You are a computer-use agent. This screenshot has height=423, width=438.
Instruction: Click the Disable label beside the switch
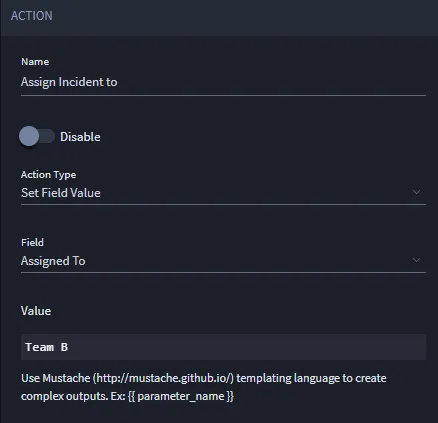80,137
